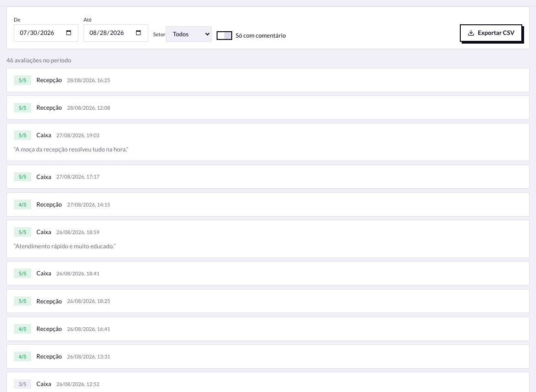
Task: Select the timestamp 27/08/2026, 14:15
Action: (x=89, y=205)
